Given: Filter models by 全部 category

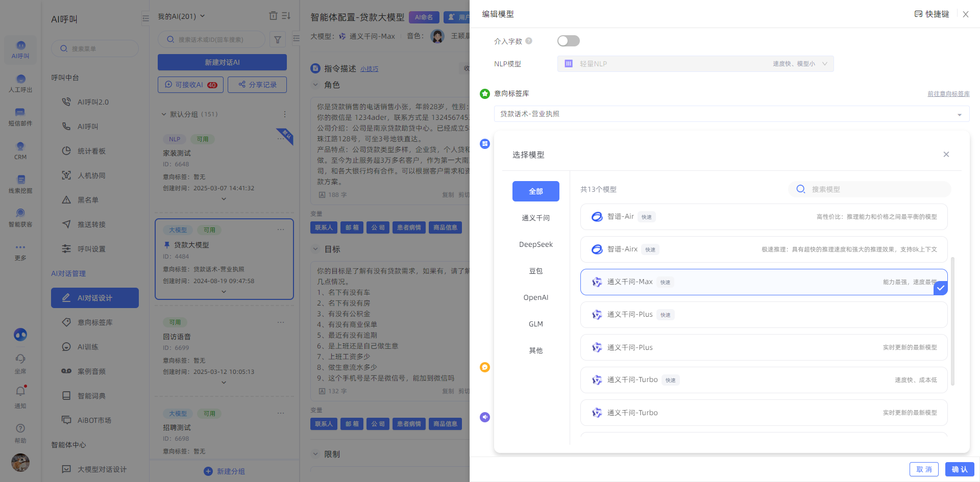Looking at the screenshot, I should point(536,191).
